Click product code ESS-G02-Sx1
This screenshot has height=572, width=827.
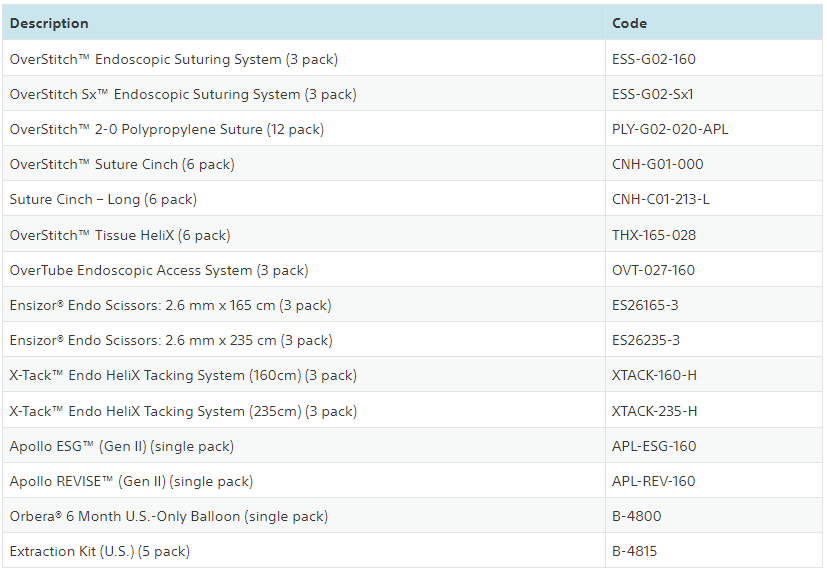[653, 94]
